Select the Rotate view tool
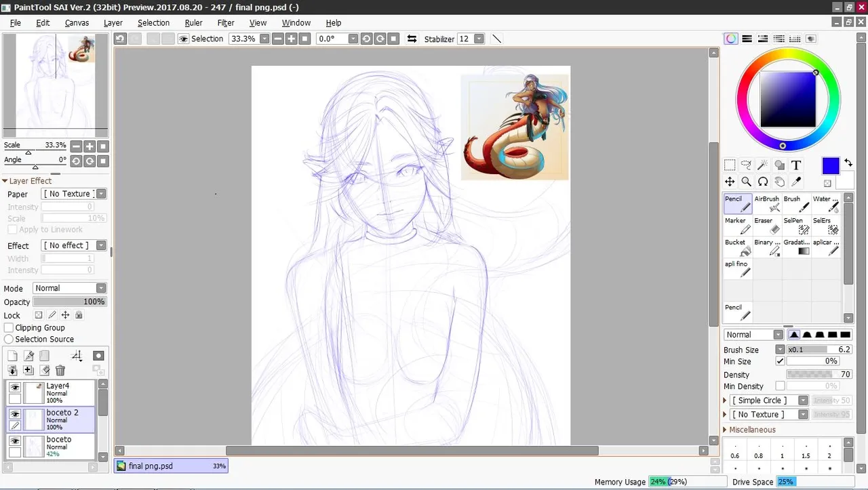The height and width of the screenshot is (490, 868). click(763, 182)
